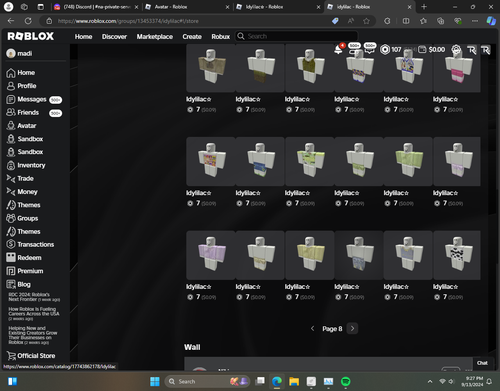Open Official Store in the sidebar
The width and height of the screenshot is (500, 391).
click(31, 356)
